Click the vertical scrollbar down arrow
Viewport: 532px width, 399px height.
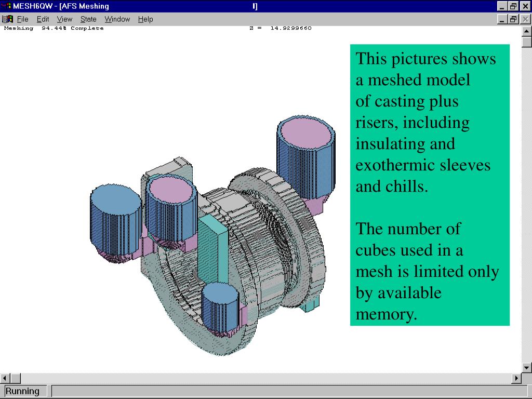tap(526, 367)
